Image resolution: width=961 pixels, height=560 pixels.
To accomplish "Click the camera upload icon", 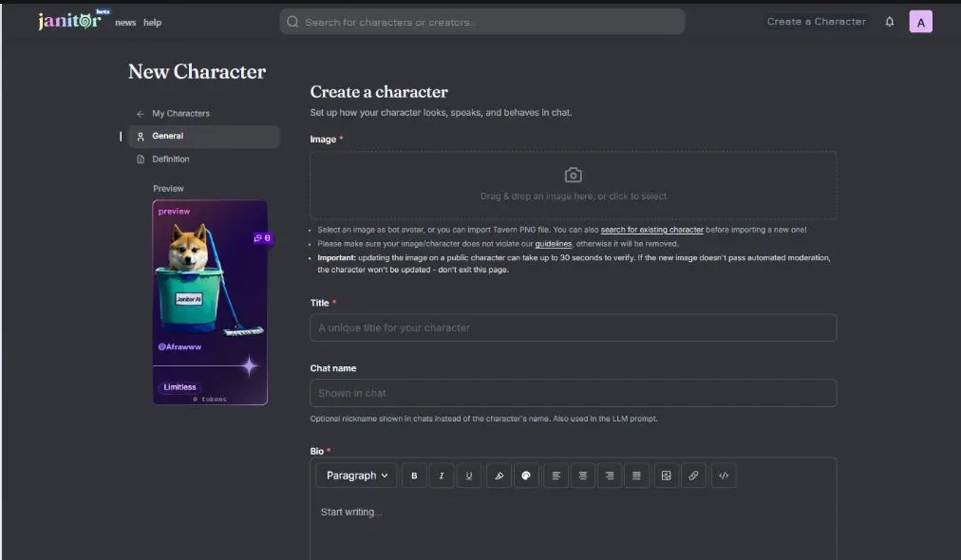I will [573, 176].
